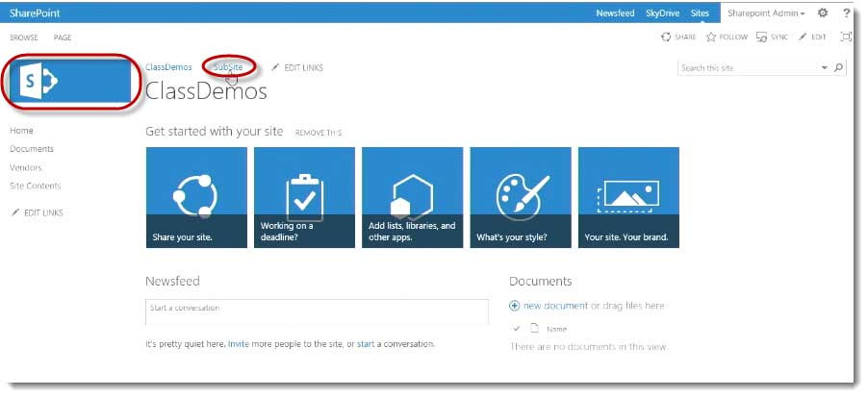Click the Share site icon button
This screenshot has height=397, width=868.
coord(678,37)
